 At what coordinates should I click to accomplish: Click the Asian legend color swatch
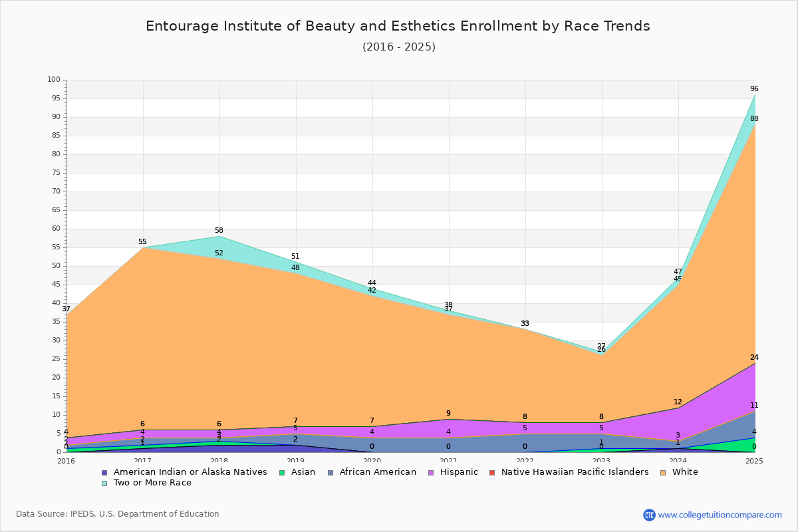[281, 472]
